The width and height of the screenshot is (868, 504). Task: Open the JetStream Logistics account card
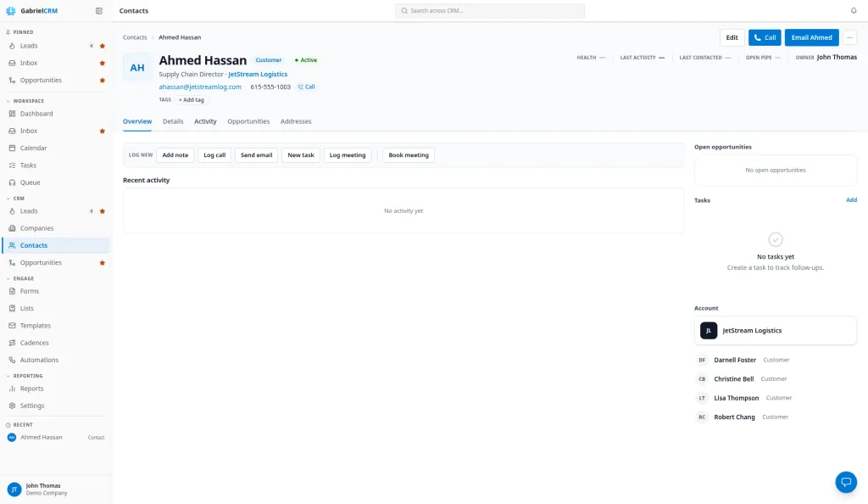pyautogui.click(x=776, y=331)
